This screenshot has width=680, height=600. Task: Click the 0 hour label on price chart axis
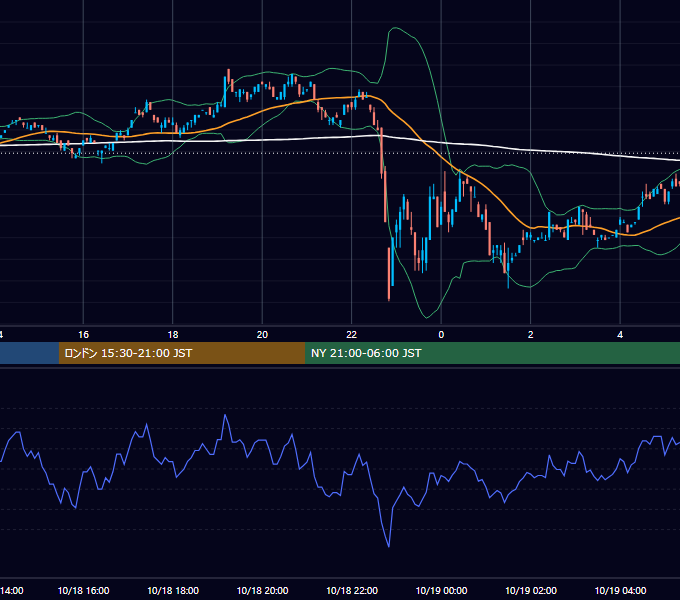click(441, 335)
